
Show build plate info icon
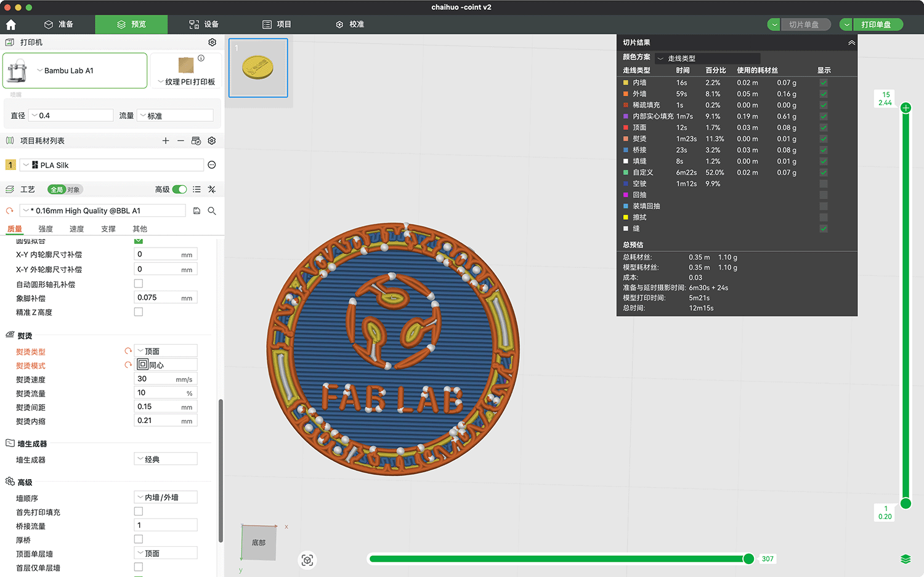pos(201,58)
